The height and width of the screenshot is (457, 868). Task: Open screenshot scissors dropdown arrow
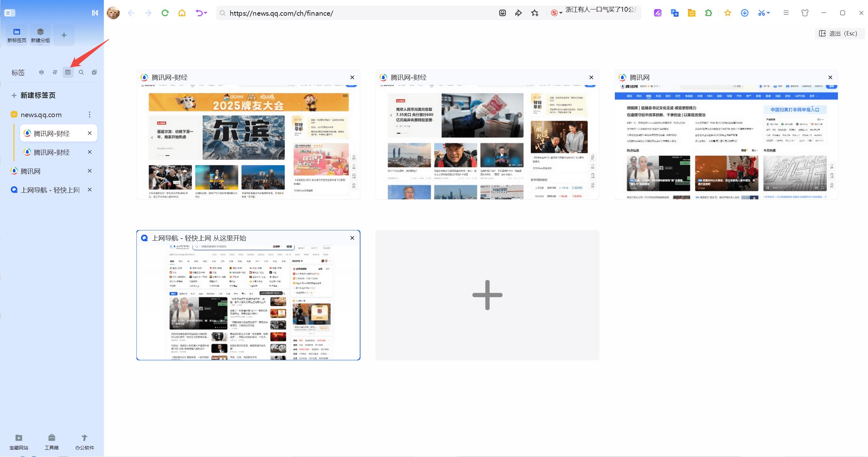click(769, 13)
